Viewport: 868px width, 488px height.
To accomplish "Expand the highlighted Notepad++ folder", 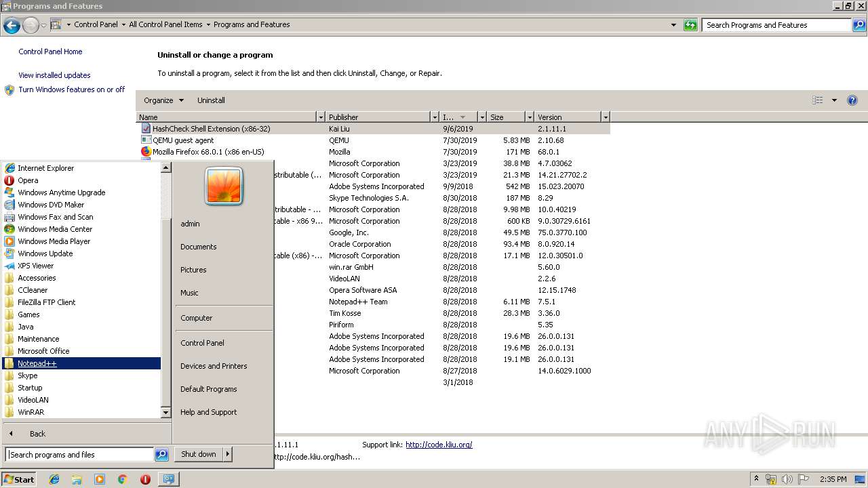I will (81, 363).
